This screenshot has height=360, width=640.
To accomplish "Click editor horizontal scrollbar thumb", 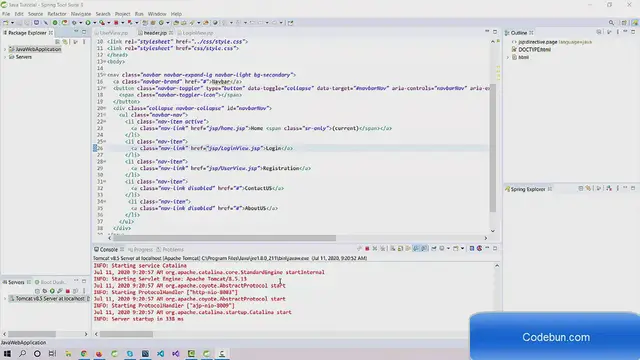I will tap(224, 238).
